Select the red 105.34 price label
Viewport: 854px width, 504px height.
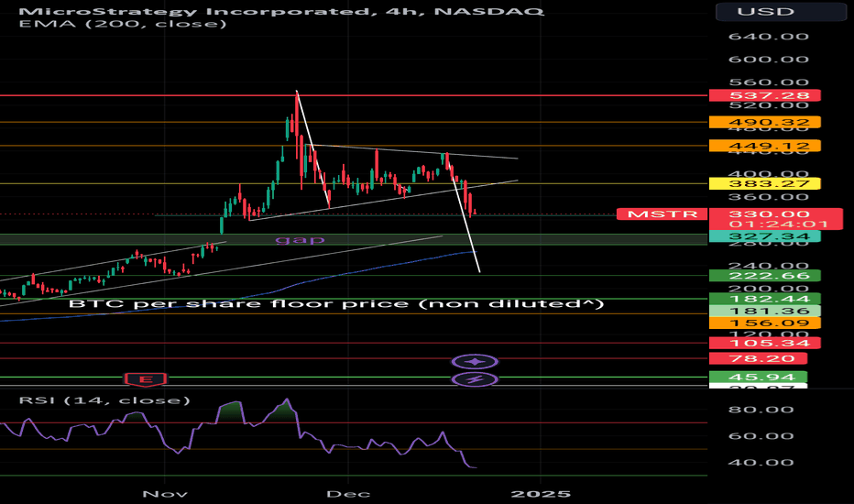(765, 344)
